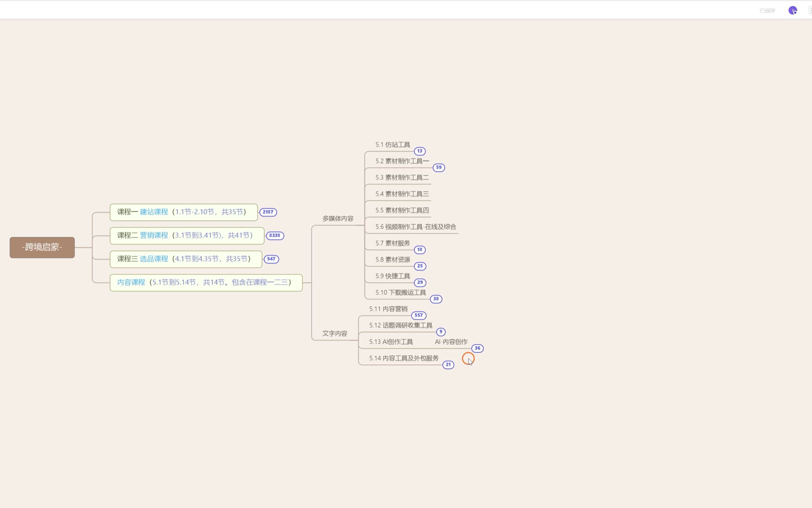Expand the 25 badge of 5.8 素材资源

click(x=420, y=266)
